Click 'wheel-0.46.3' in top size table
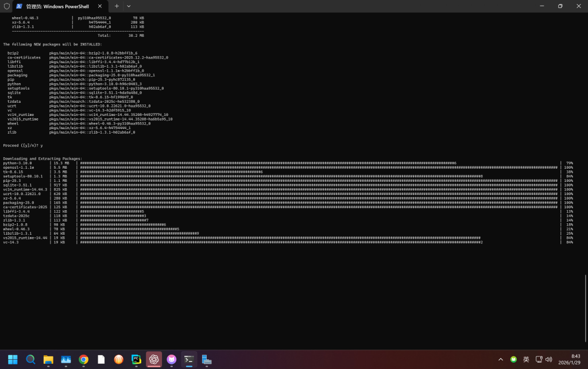 point(25,18)
